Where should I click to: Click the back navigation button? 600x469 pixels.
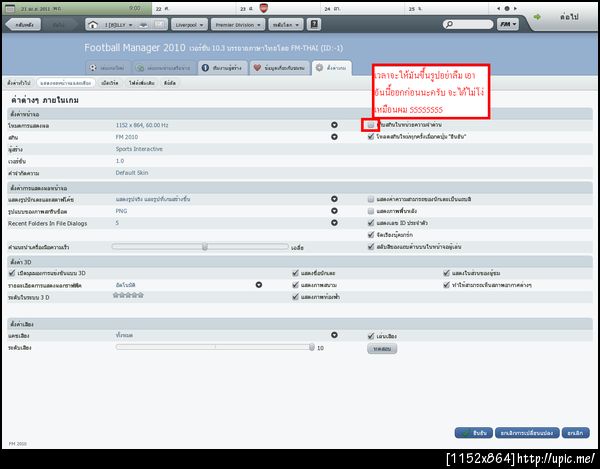tap(23, 25)
